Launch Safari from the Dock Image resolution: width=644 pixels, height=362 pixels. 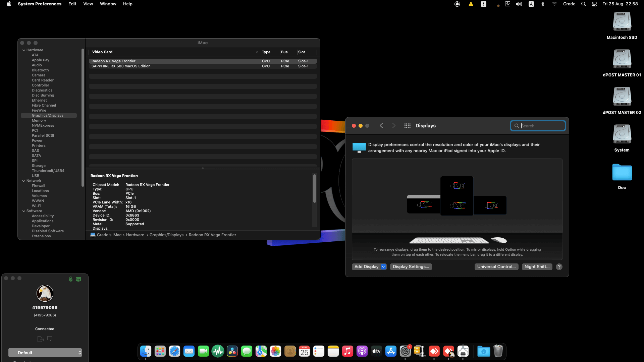[174, 351]
